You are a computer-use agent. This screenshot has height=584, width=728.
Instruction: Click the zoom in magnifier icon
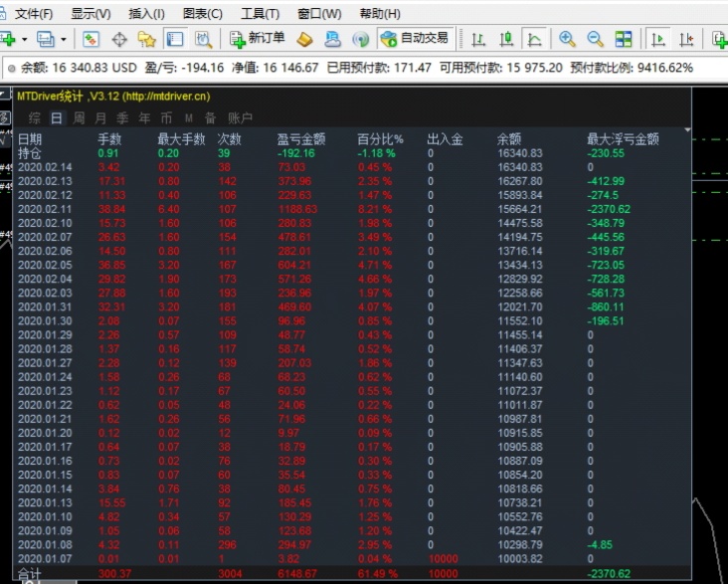567,39
